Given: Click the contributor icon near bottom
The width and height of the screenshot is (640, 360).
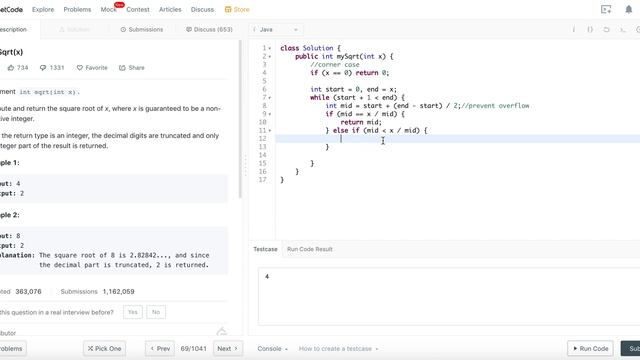Looking at the screenshot, I should click(x=222, y=331).
